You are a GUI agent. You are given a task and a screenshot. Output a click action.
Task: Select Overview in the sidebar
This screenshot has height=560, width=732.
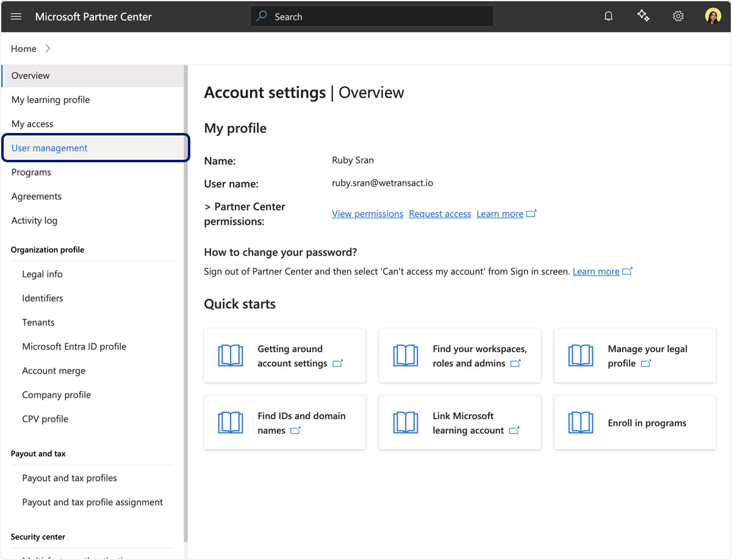point(93,76)
